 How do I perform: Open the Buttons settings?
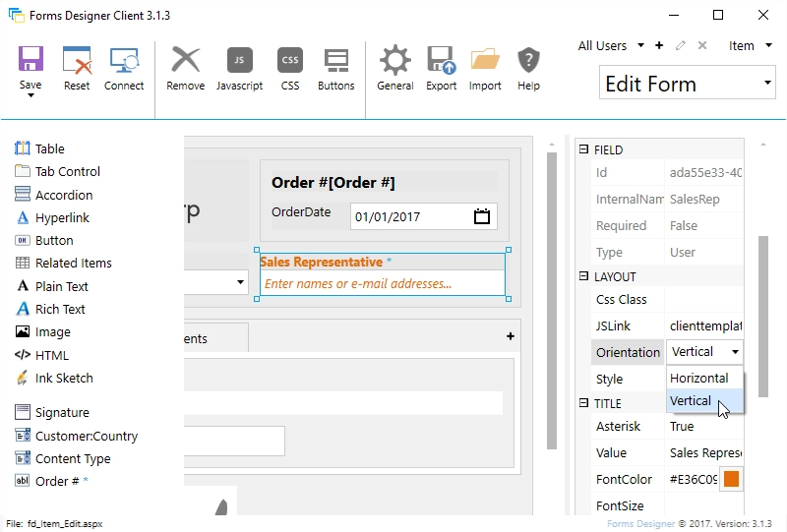click(x=336, y=61)
